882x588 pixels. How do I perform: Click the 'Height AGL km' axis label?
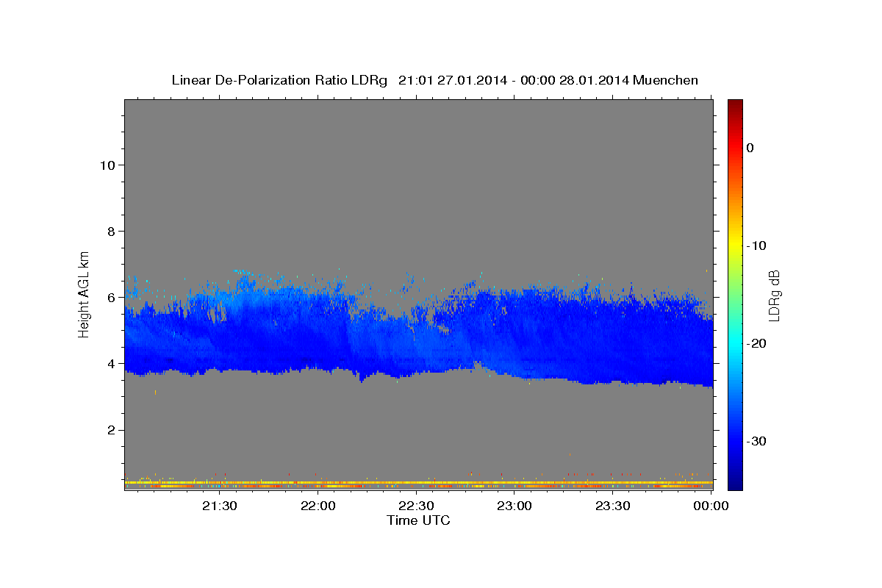[x=85, y=294]
